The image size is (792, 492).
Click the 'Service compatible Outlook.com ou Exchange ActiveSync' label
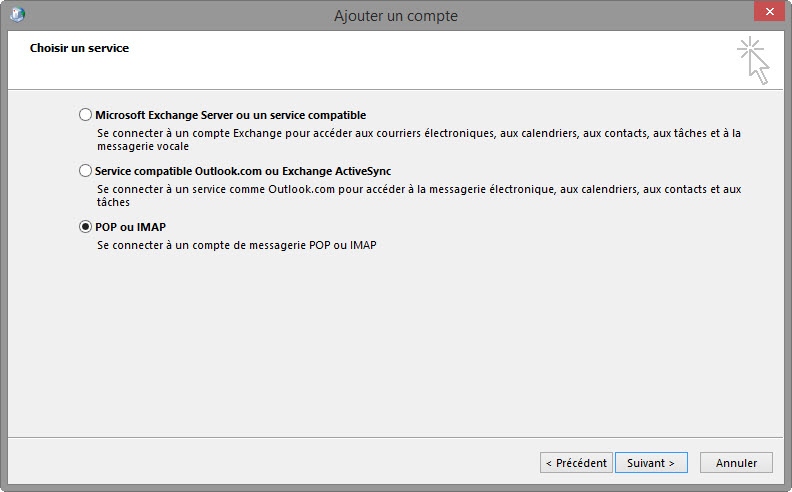[243, 171]
